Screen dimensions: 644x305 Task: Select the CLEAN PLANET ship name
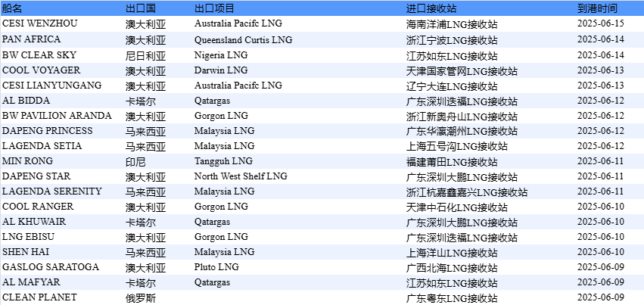(x=39, y=297)
